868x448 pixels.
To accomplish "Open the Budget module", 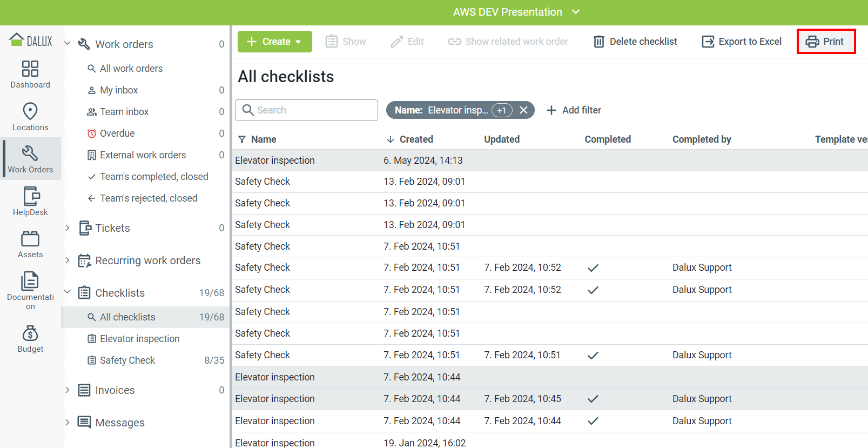I will click(30, 339).
